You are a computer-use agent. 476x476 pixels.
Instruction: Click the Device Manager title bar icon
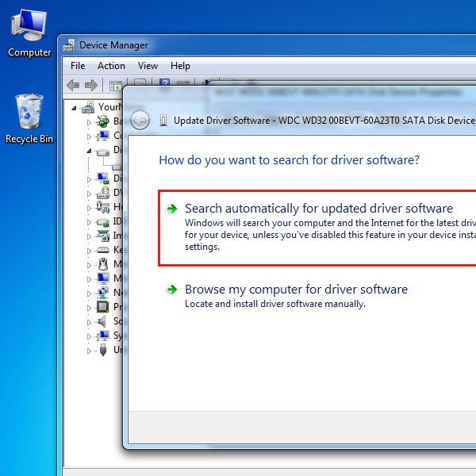(69, 45)
